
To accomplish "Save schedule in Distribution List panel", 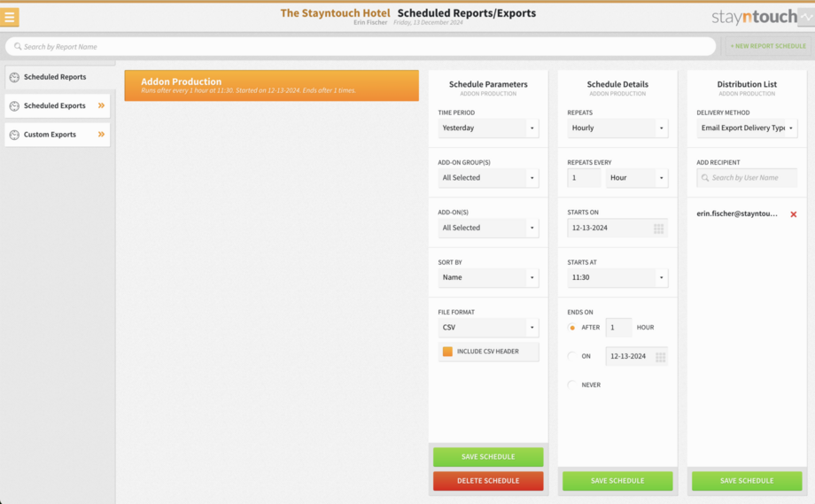I will pyautogui.click(x=747, y=481).
